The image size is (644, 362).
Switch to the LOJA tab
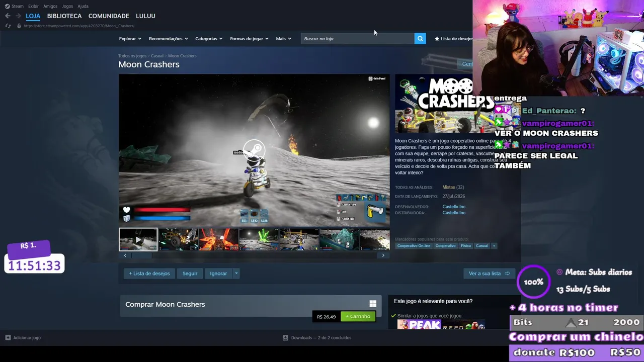[33, 16]
